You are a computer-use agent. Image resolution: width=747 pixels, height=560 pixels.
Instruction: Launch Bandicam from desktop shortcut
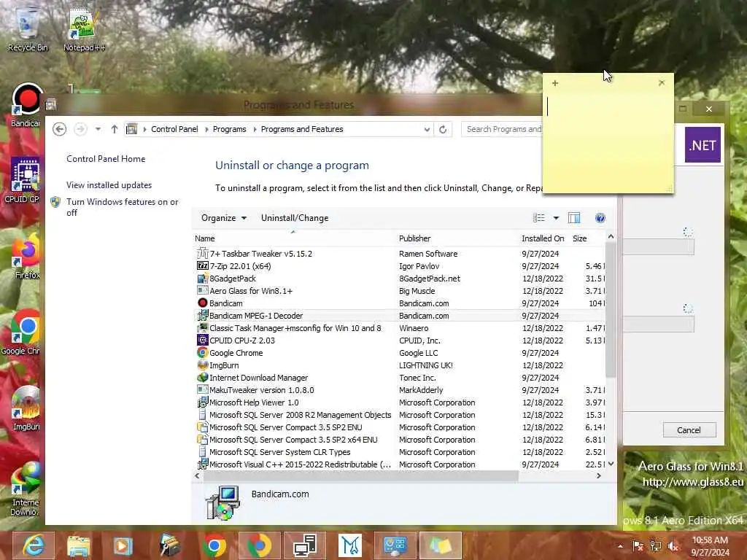pyautogui.click(x=26, y=106)
